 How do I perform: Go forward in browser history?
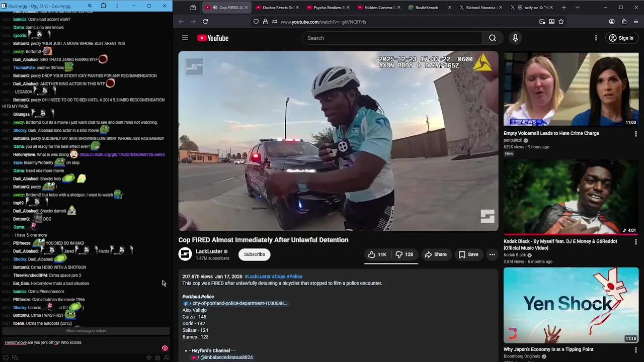pos(193,22)
